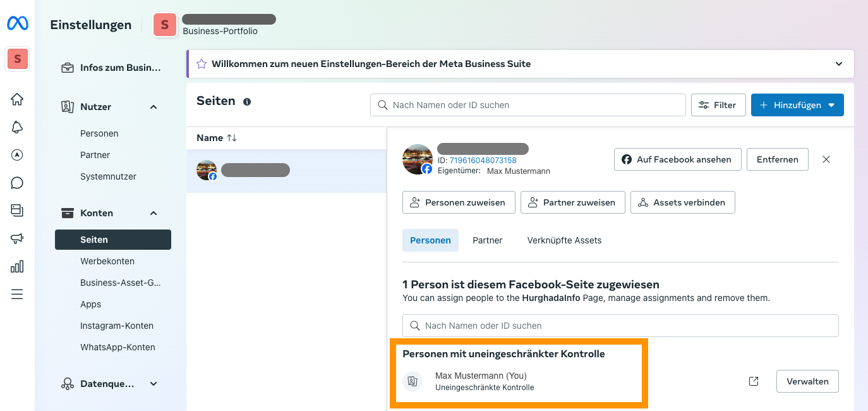
Task: Click Partner zuweisen button
Action: click(572, 202)
